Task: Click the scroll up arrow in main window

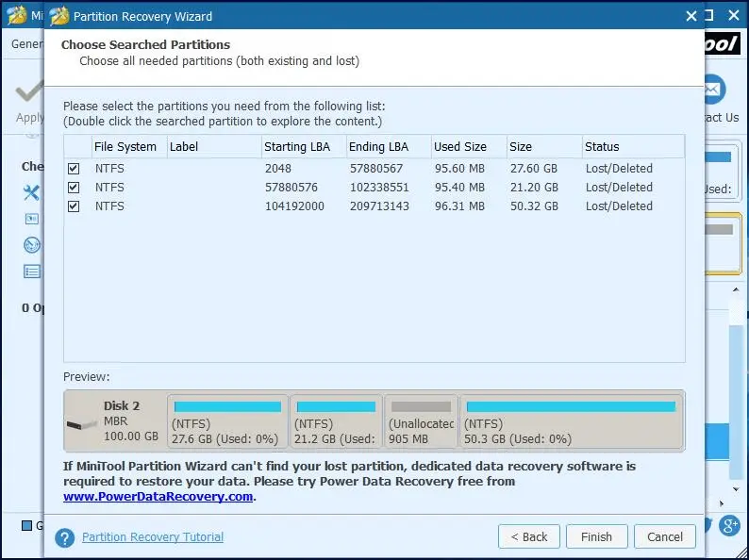Action: 736,289
